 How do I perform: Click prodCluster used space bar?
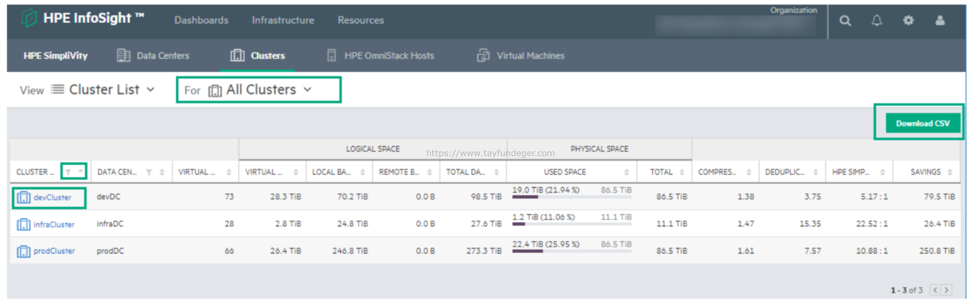(571, 251)
